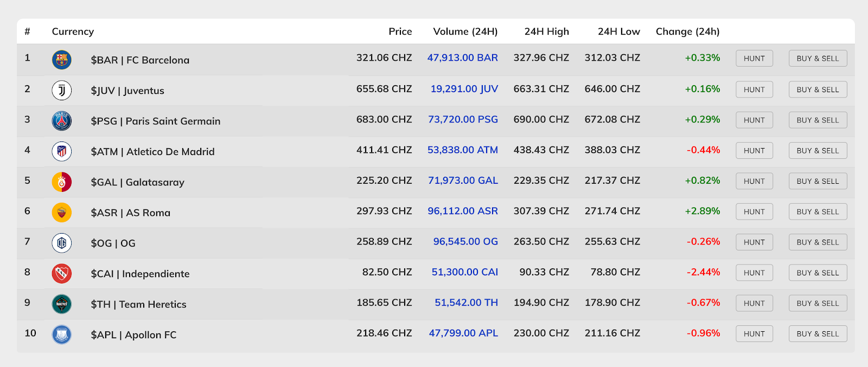
Task: Click the AS Roma crest icon
Action: [62, 213]
